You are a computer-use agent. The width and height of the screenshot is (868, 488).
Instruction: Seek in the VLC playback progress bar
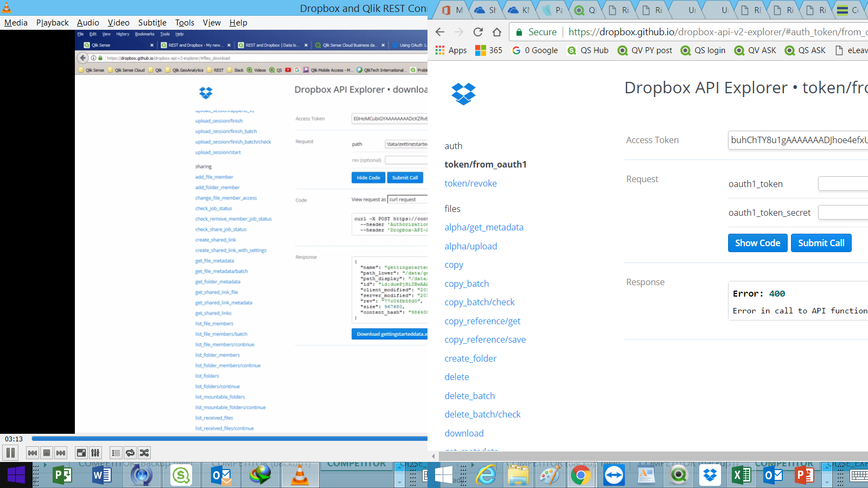(x=229, y=439)
